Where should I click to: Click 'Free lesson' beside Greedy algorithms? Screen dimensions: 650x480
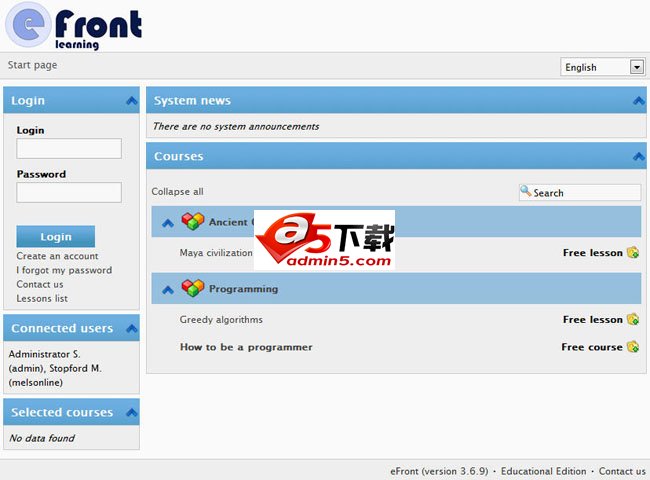point(593,320)
